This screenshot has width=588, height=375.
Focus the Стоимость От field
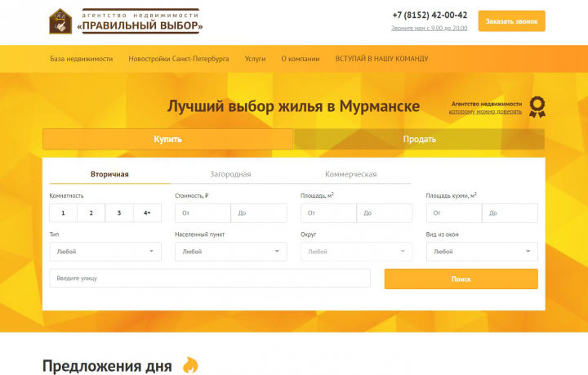pyautogui.click(x=203, y=213)
